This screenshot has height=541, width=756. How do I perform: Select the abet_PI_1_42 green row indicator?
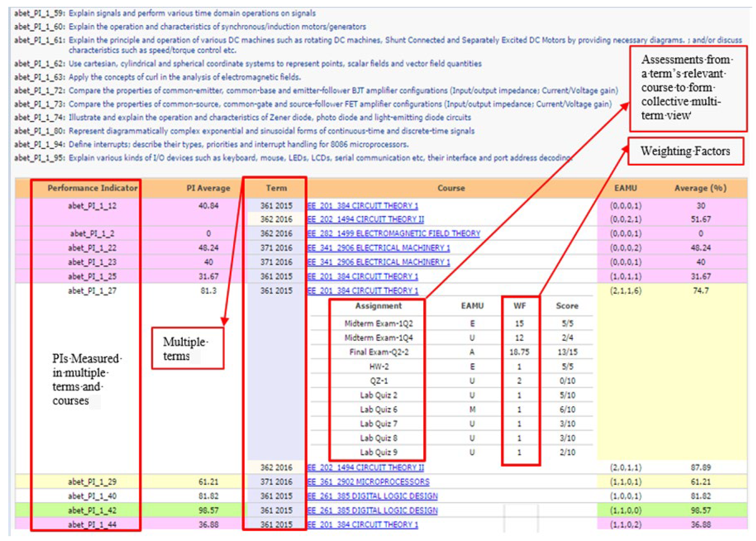92,510
